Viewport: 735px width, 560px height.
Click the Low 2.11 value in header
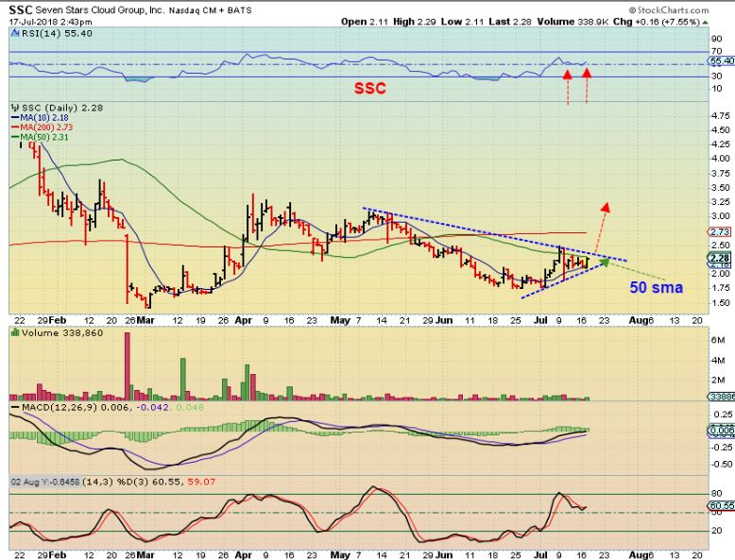point(462,22)
